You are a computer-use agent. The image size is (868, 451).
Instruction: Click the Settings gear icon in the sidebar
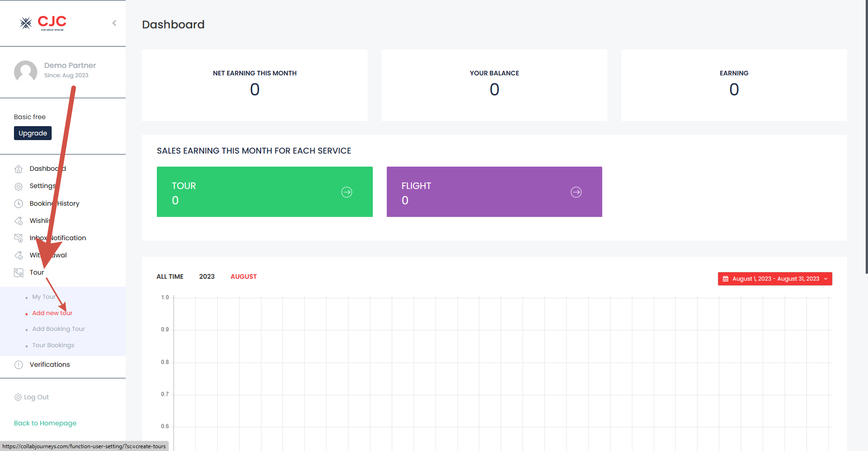(19, 186)
